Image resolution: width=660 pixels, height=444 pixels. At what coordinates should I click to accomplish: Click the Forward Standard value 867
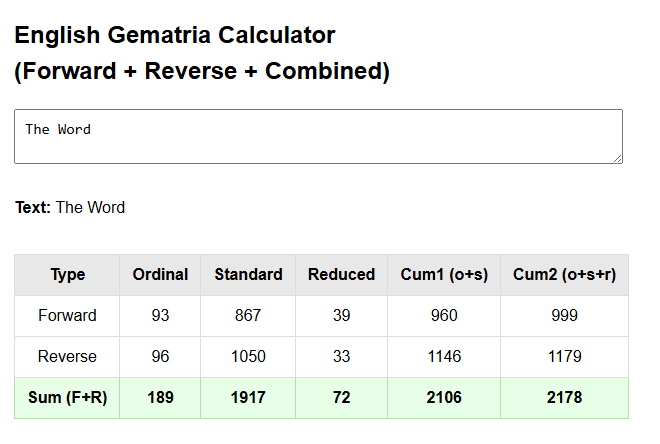coord(248,316)
